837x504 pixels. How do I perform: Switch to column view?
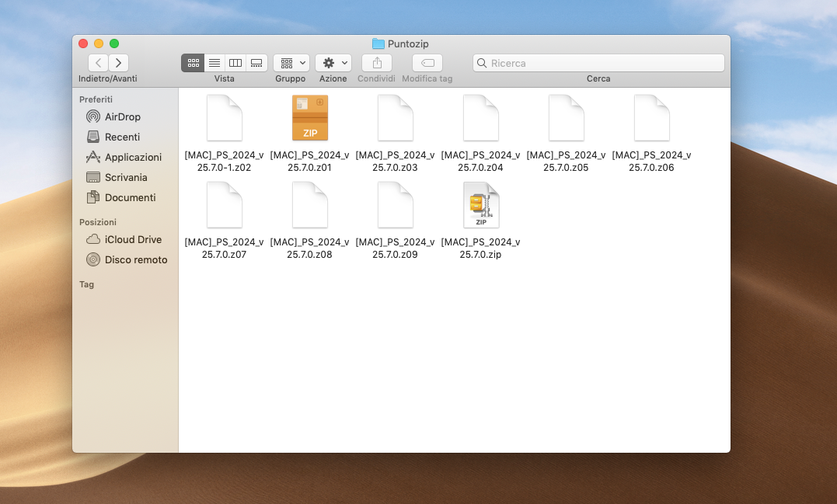coord(235,63)
